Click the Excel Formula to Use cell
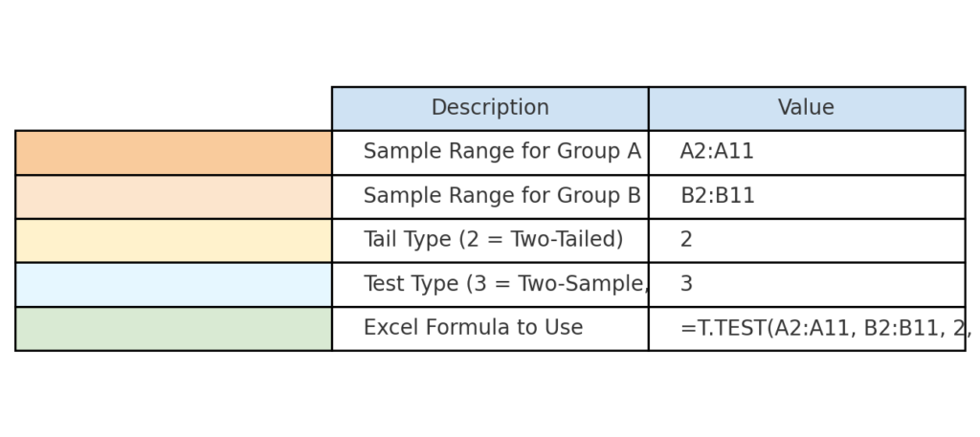Image resolution: width=980 pixels, height=437 pixels. tap(490, 329)
